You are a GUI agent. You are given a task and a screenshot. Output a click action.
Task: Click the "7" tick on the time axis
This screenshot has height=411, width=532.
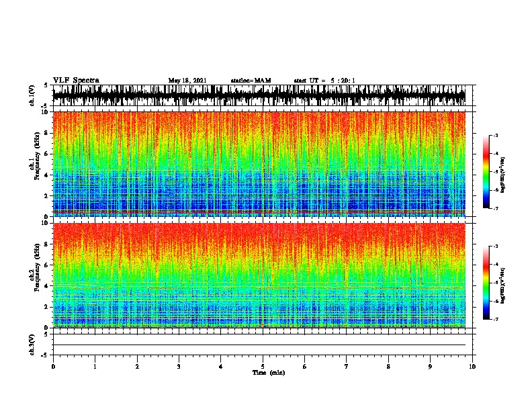(347, 367)
